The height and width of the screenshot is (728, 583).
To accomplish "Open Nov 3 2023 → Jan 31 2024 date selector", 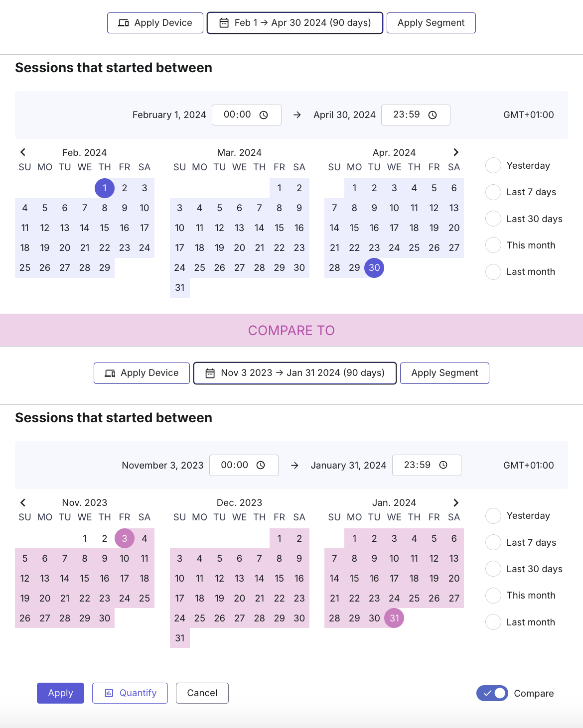I will (x=295, y=373).
